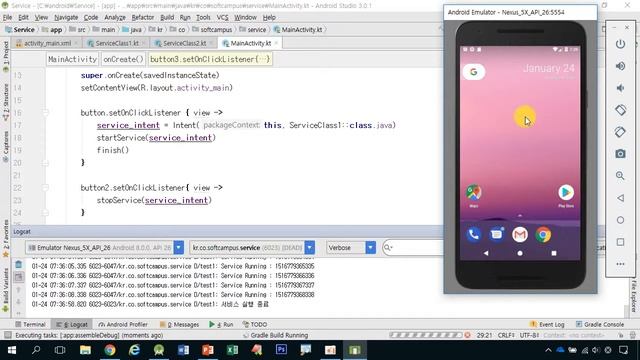Viewport: 640px width, 360px height.
Task: Take an emulator screenshot with the camera icon
Action: point(620,154)
